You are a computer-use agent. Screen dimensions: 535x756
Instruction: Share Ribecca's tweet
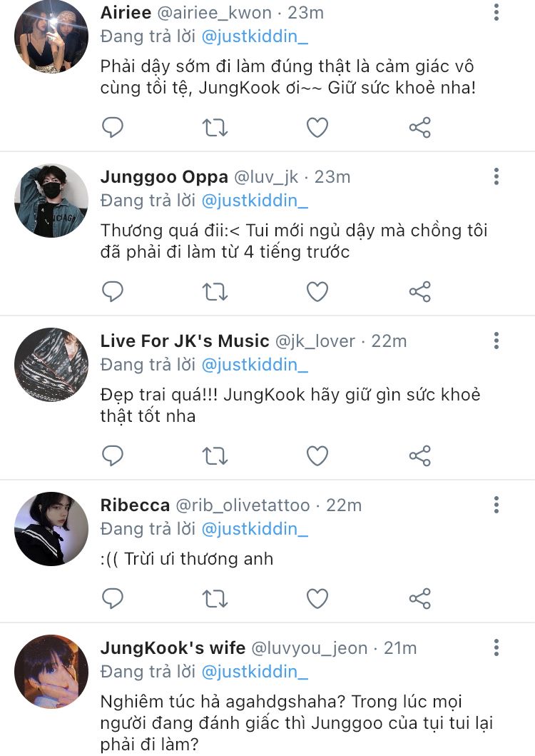420,598
